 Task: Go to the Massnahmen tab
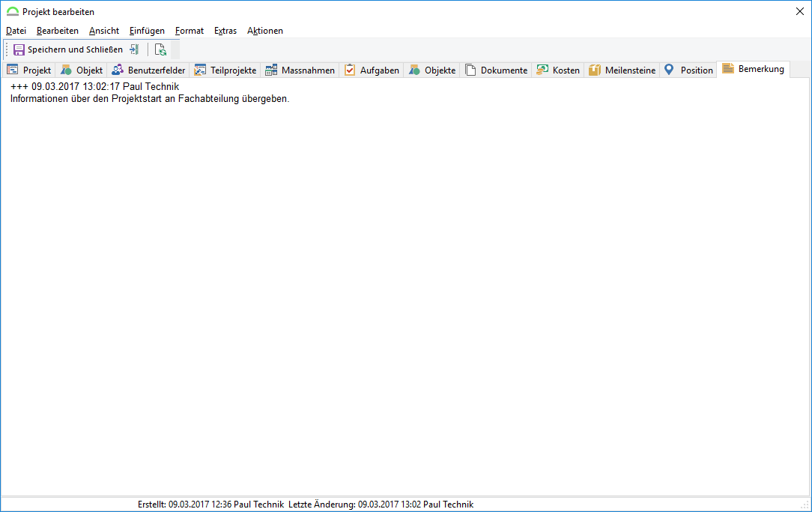pos(300,70)
